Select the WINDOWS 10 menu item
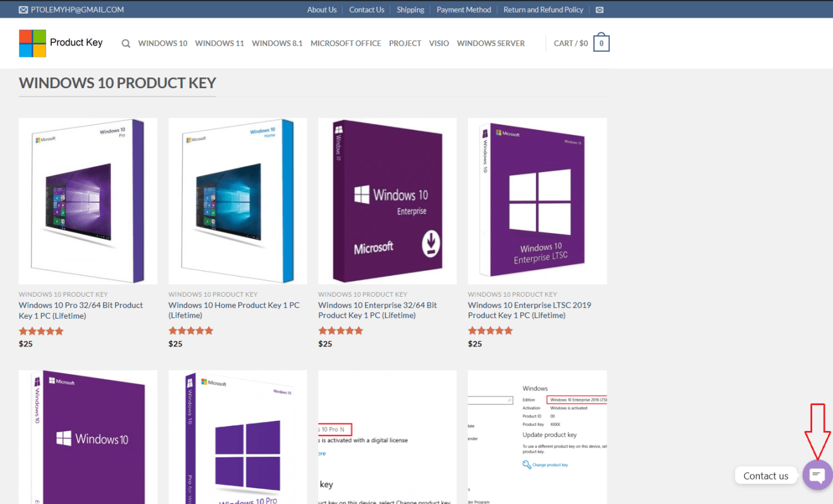Viewport: 833px width, 504px height. point(163,43)
